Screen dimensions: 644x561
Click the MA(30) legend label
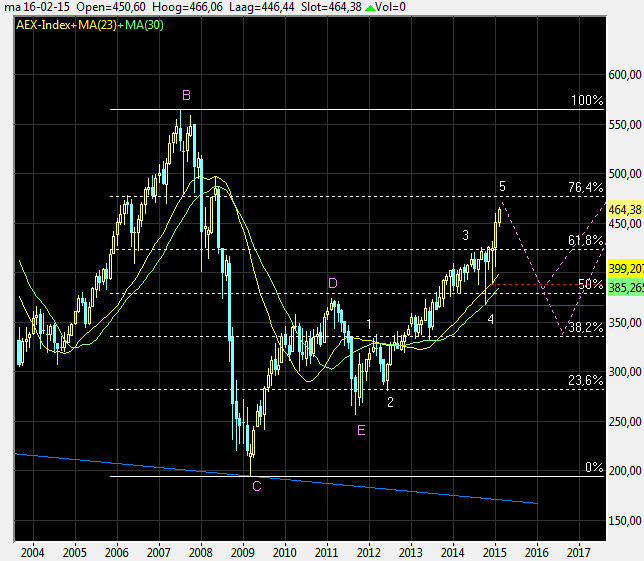(146, 23)
